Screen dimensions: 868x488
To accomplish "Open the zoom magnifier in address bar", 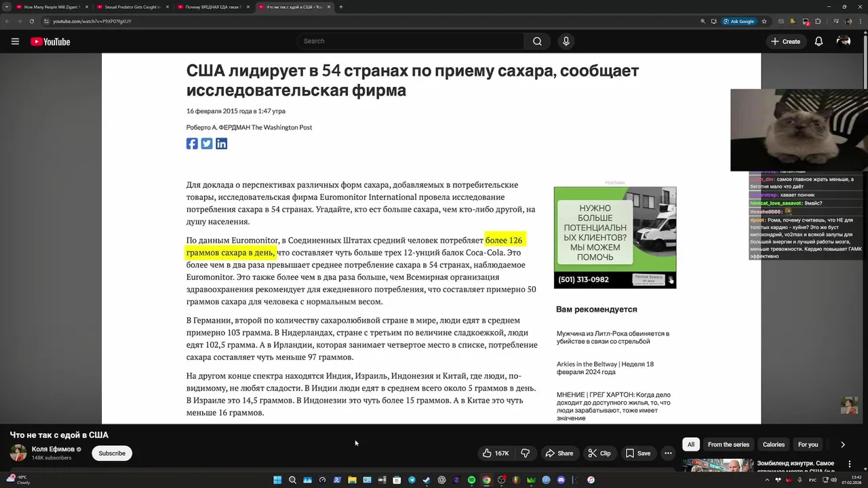I will 703,21.
